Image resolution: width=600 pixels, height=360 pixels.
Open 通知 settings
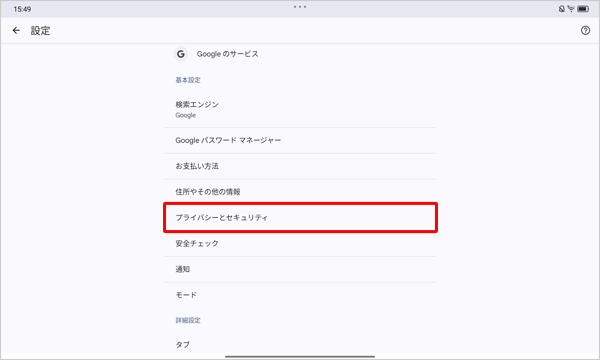pos(300,269)
